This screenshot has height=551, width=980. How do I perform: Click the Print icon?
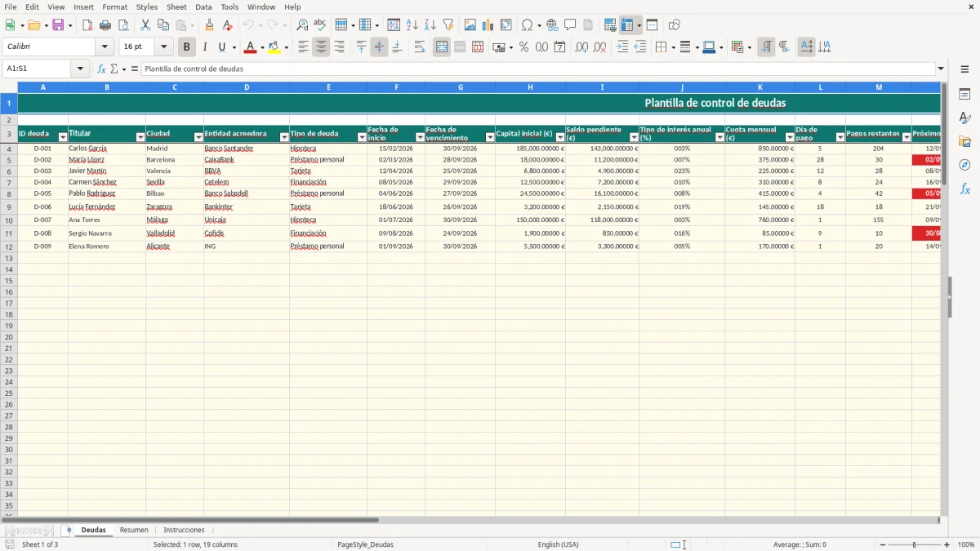click(x=105, y=25)
